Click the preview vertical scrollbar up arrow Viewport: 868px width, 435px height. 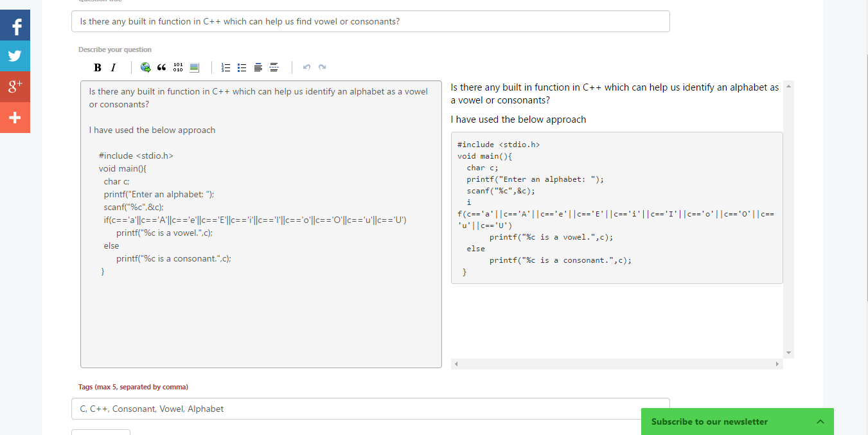[x=789, y=85]
